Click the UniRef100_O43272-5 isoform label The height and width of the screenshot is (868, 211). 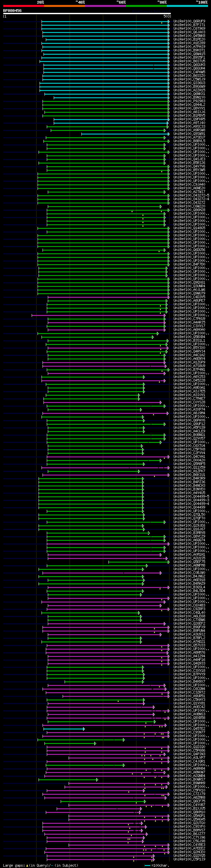click(192, 196)
